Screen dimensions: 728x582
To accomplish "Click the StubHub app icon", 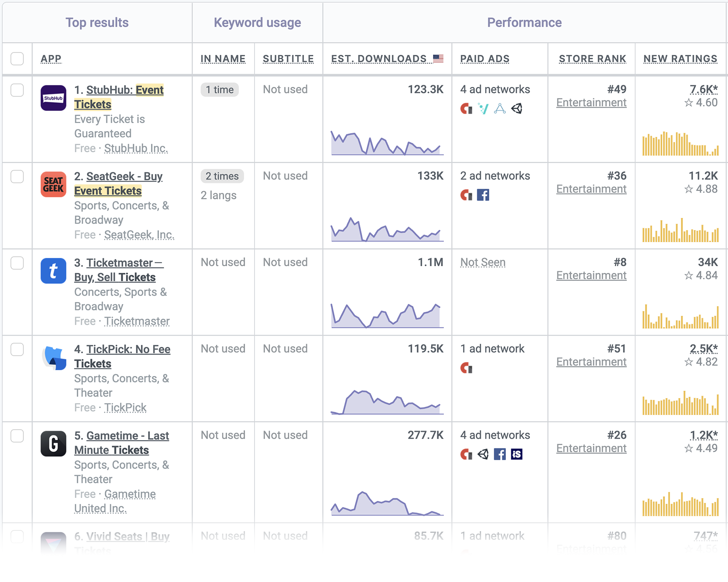I will coord(53,98).
